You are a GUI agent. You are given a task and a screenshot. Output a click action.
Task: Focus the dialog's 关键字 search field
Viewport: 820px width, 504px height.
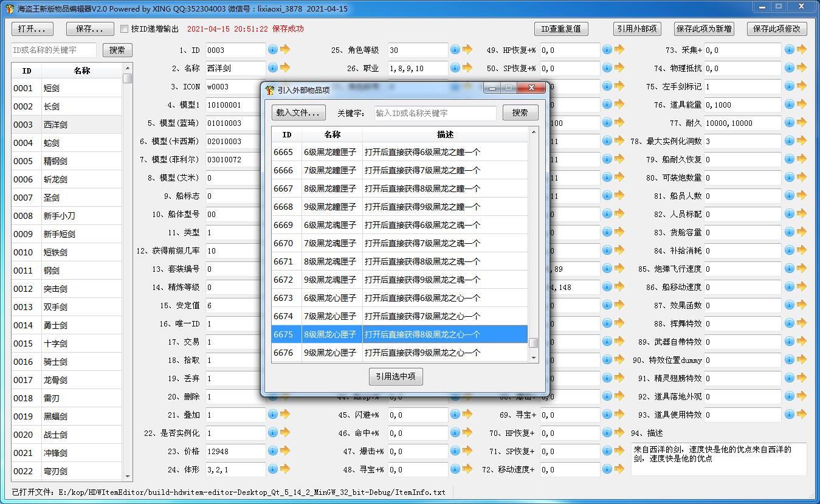coord(435,113)
